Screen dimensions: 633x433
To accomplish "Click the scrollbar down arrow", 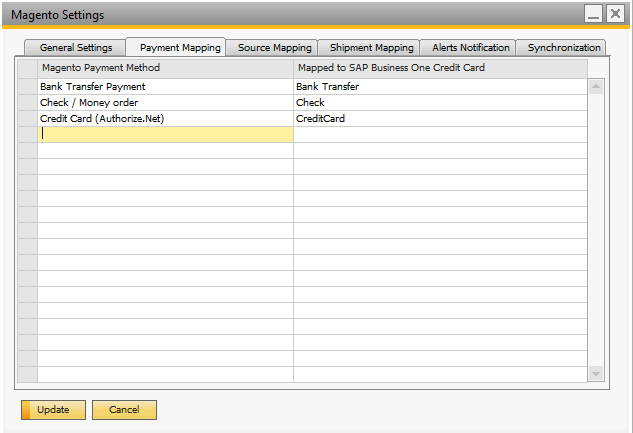I will tap(596, 374).
